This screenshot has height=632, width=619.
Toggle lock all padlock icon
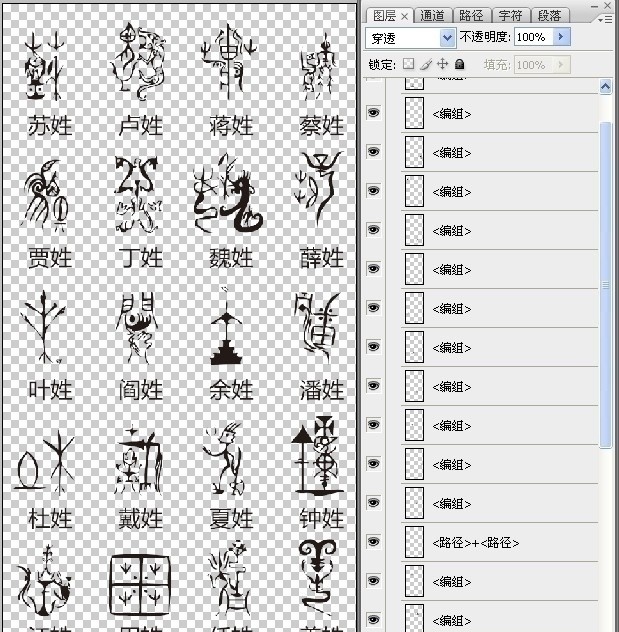[x=459, y=64]
